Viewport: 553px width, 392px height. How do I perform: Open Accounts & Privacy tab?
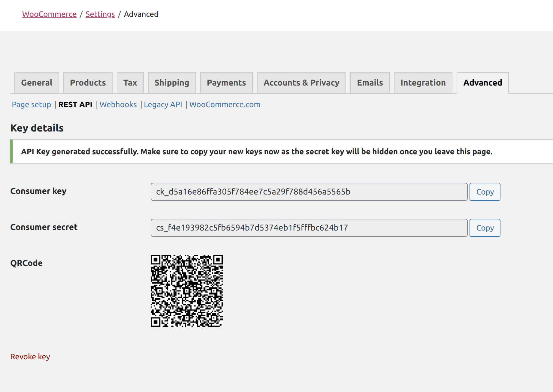coord(301,83)
